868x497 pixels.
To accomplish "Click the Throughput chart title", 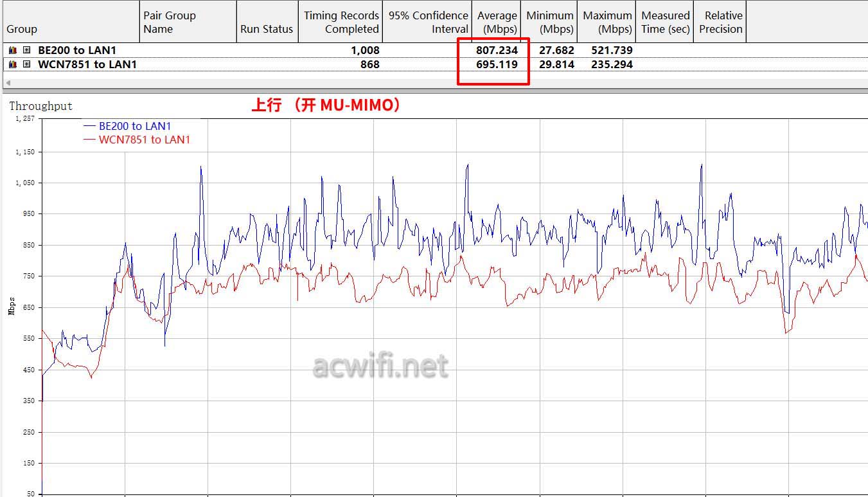I will click(40, 106).
